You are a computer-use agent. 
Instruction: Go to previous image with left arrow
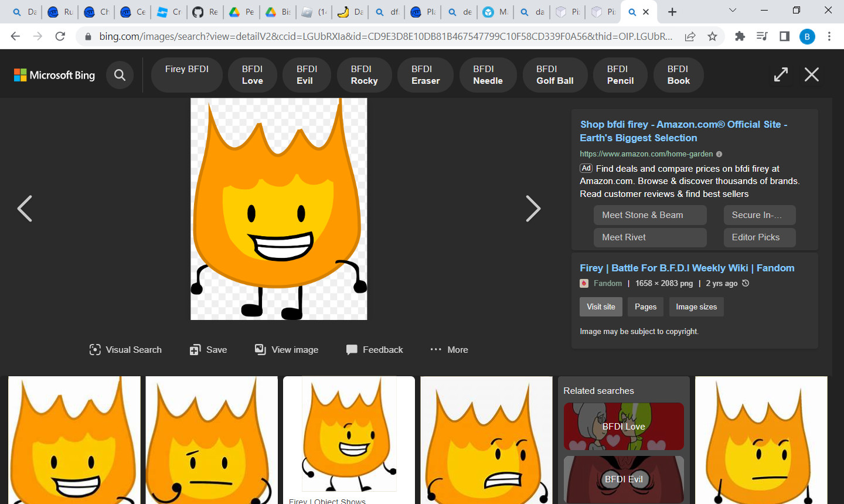click(25, 209)
